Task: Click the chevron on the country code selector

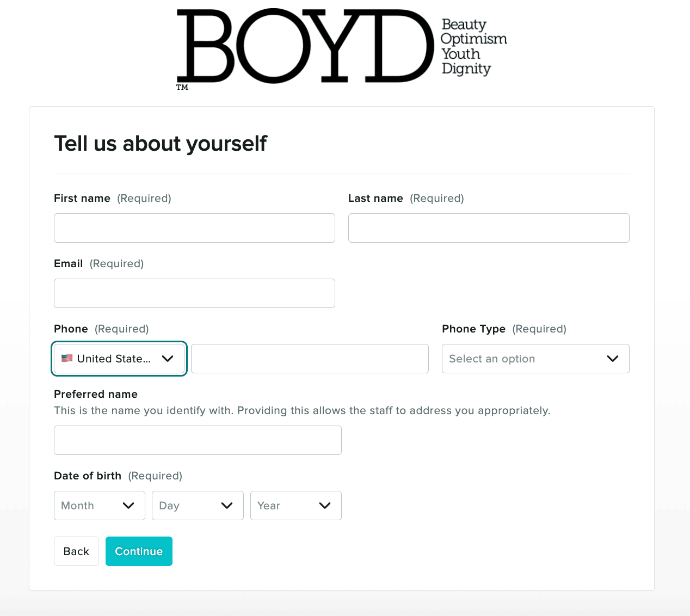Action: (168, 359)
